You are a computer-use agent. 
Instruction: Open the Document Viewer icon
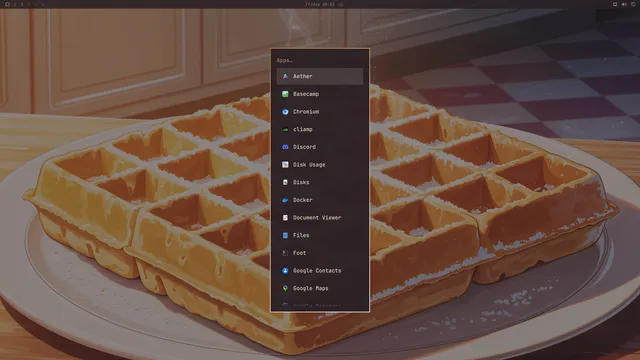point(285,218)
